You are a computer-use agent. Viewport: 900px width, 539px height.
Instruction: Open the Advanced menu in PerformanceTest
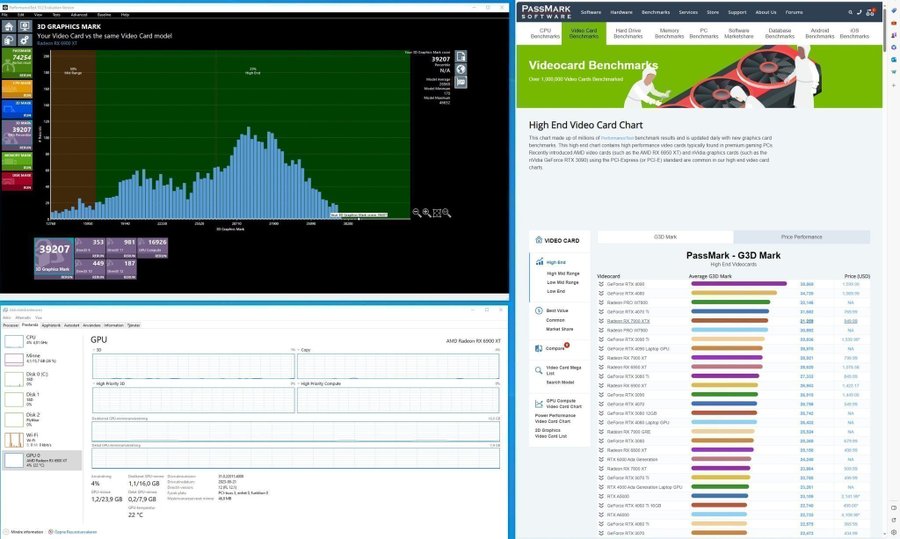point(78,15)
